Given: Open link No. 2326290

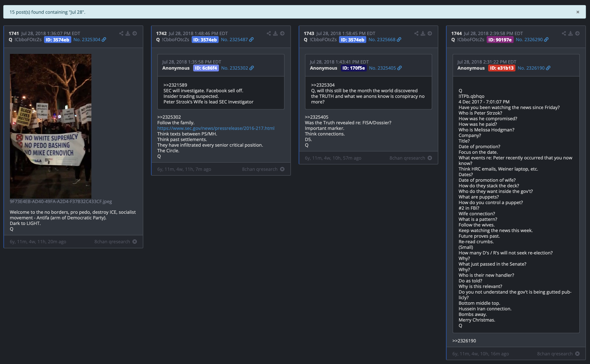Looking at the screenshot, I should point(532,40).
